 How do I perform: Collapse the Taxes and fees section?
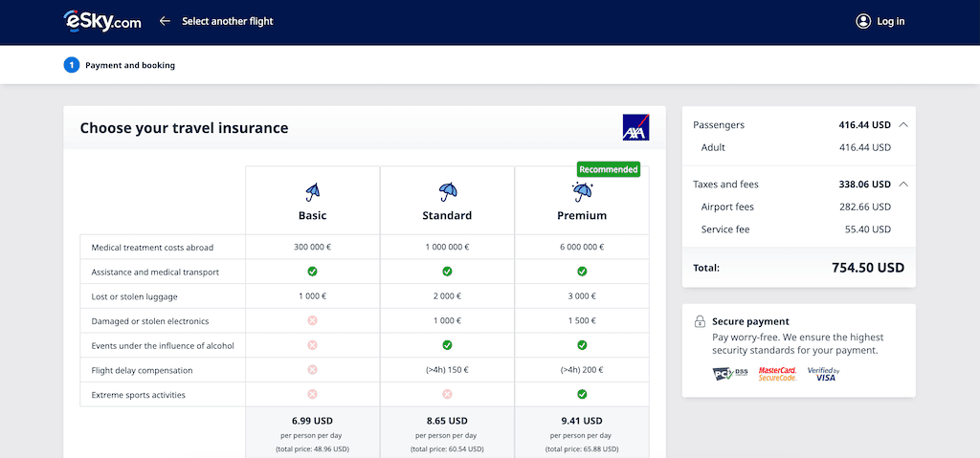coord(904,185)
